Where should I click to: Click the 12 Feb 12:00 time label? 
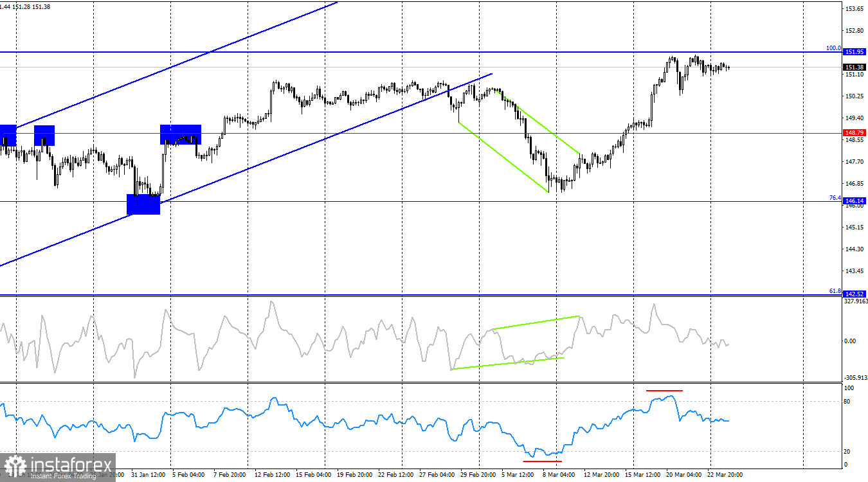pos(272,476)
